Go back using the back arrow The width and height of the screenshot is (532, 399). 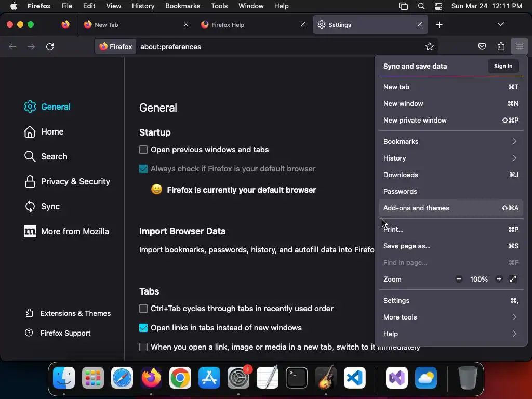point(12,46)
